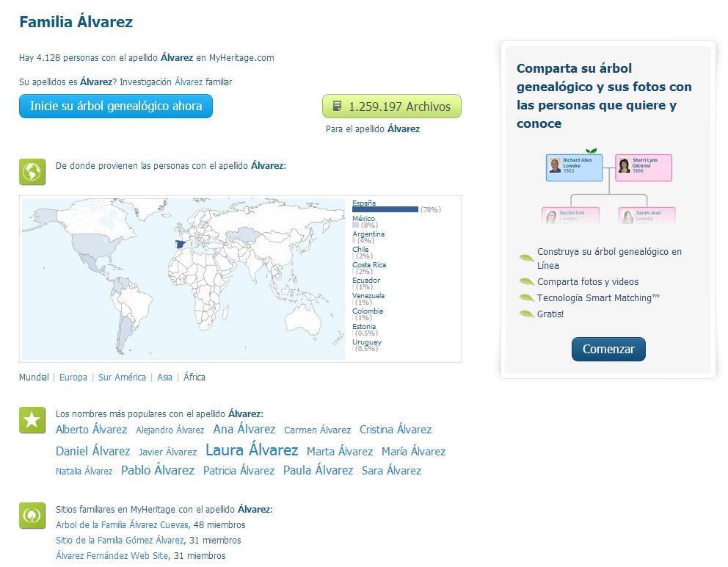728x567 pixels.
Task: Open Daniel Álvarez name link
Action: pos(93,451)
